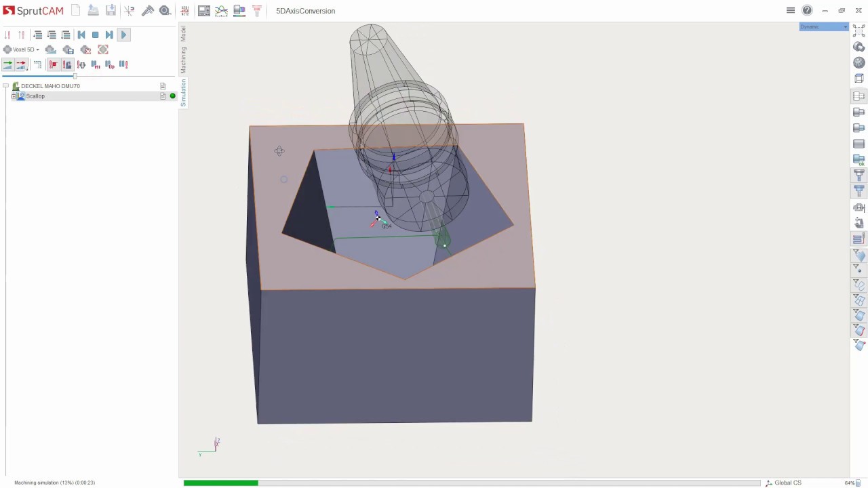Viewport: 868px width, 488px height.
Task: Switch to the Machining tab
Action: [x=183, y=60]
